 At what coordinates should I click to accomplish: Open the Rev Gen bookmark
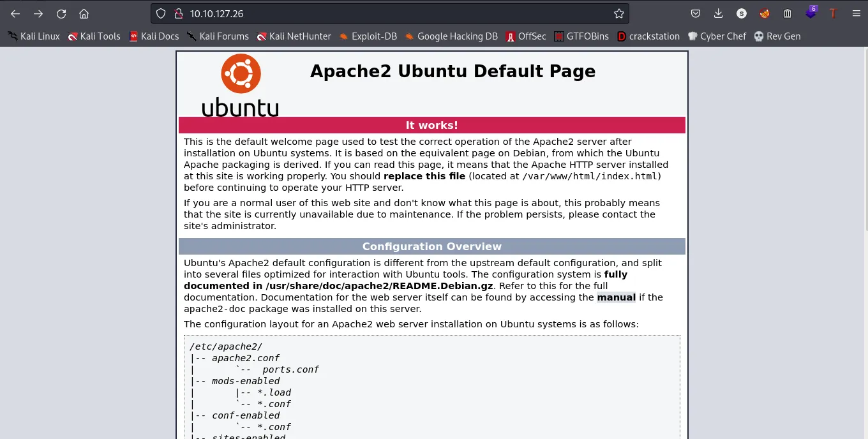click(777, 36)
